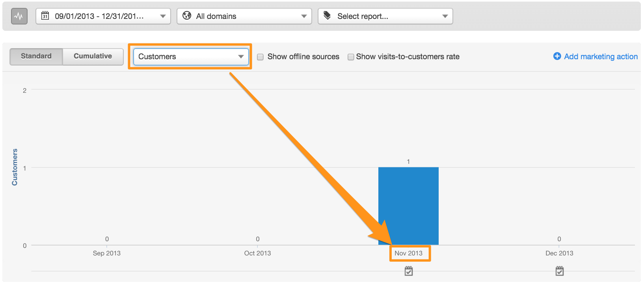Switch to Cumulative chart view
Screen dimensions: 644x287
coord(93,56)
